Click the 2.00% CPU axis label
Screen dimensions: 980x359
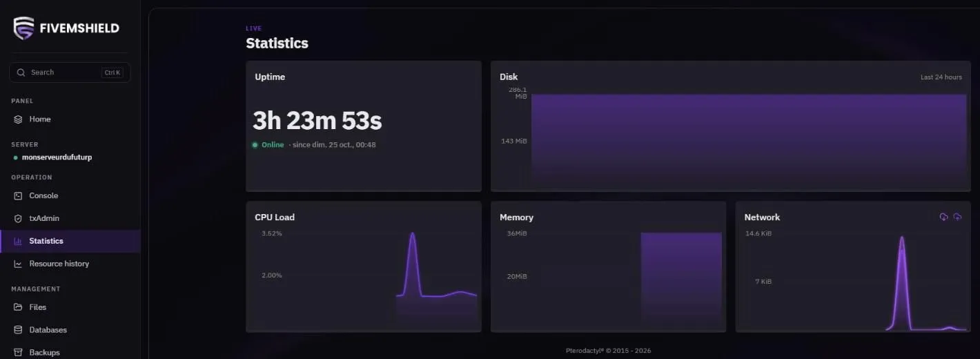272,275
